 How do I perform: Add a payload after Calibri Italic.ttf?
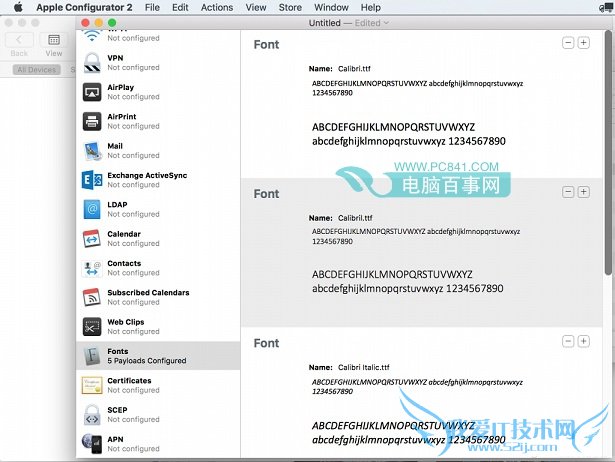pos(584,342)
